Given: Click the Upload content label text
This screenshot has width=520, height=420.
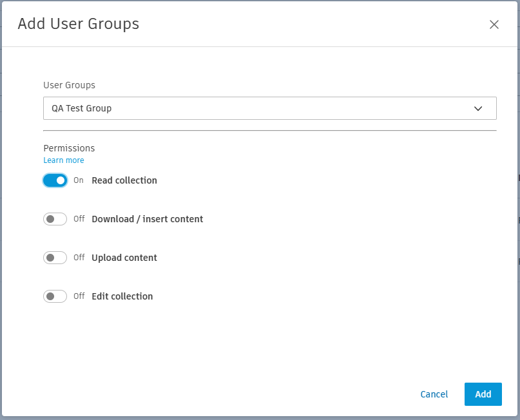Looking at the screenshot, I should pos(124,258).
